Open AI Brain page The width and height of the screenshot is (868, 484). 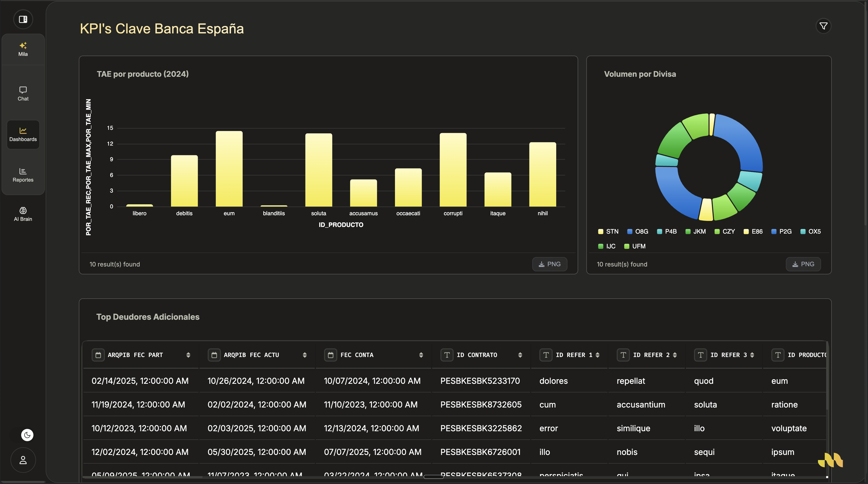pos(23,214)
